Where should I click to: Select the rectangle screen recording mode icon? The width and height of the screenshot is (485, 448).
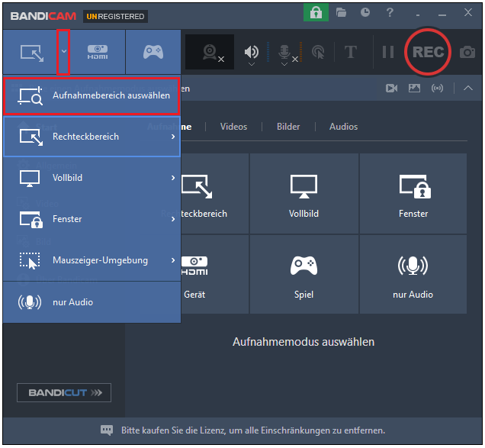[x=32, y=53]
